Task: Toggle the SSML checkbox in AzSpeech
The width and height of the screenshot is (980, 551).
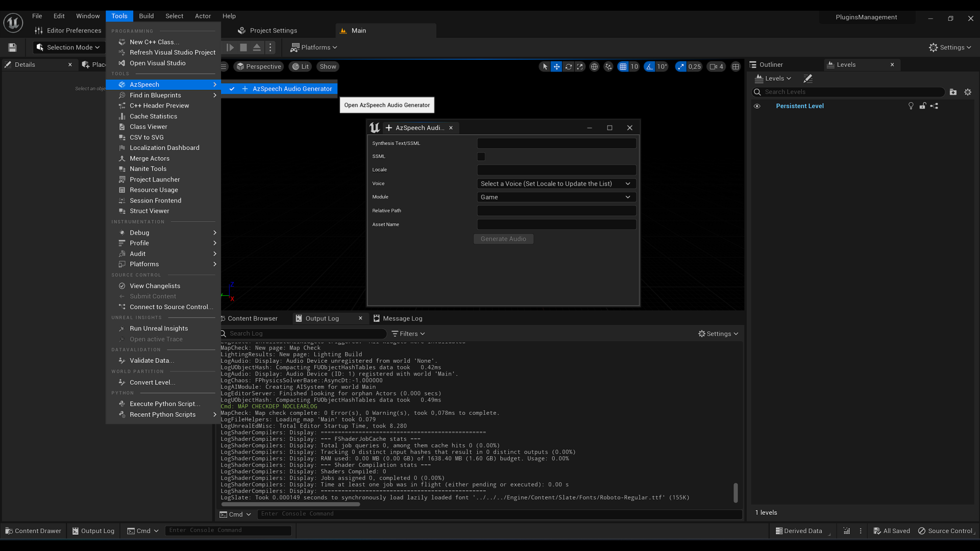Action: click(481, 156)
